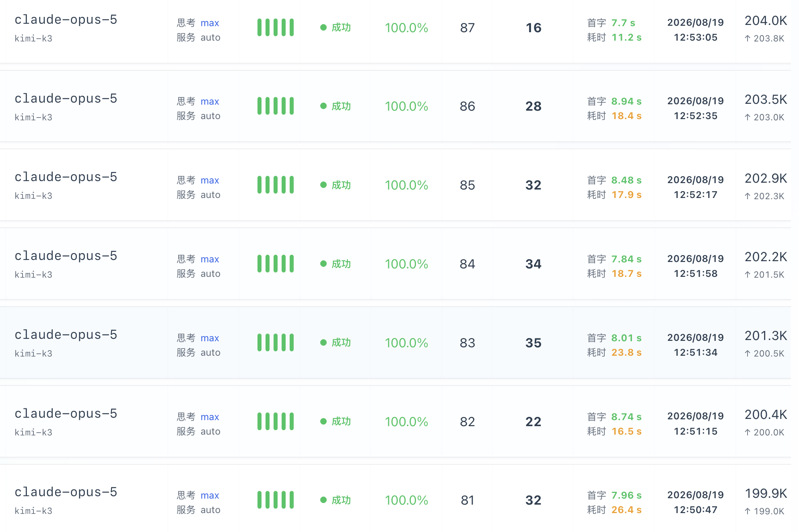
Task: Click the green health bars in row 83
Action: (x=276, y=342)
